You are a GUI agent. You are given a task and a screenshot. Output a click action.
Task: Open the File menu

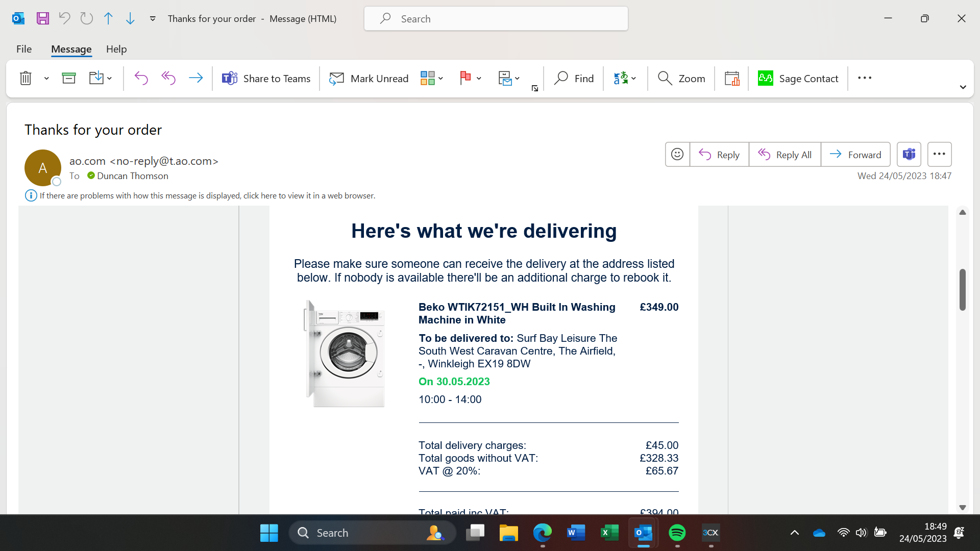click(x=24, y=49)
